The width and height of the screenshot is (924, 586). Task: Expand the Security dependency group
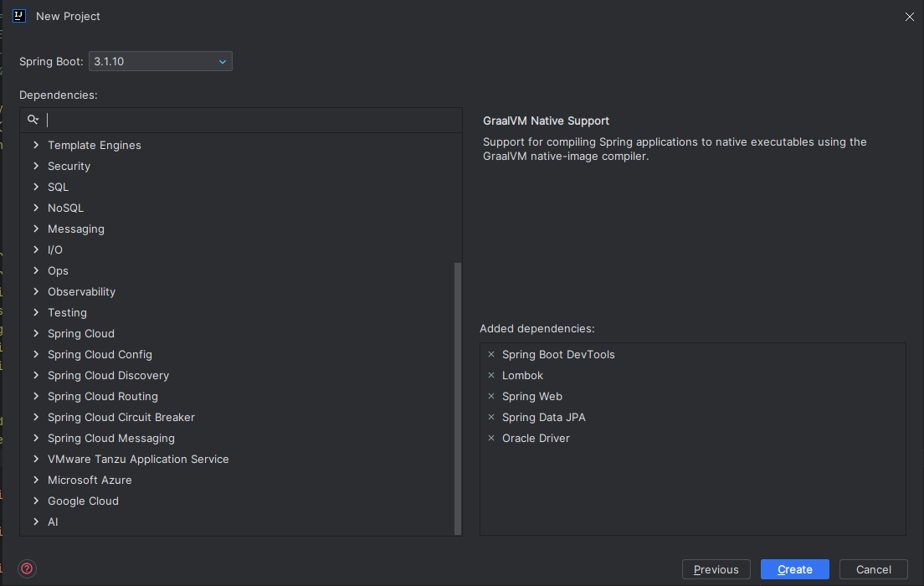[x=36, y=166]
